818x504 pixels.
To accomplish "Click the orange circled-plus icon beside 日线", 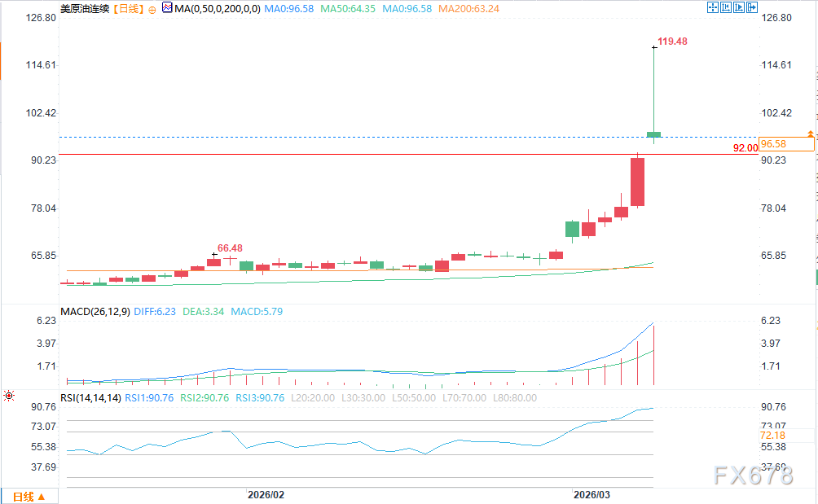I will [152, 10].
